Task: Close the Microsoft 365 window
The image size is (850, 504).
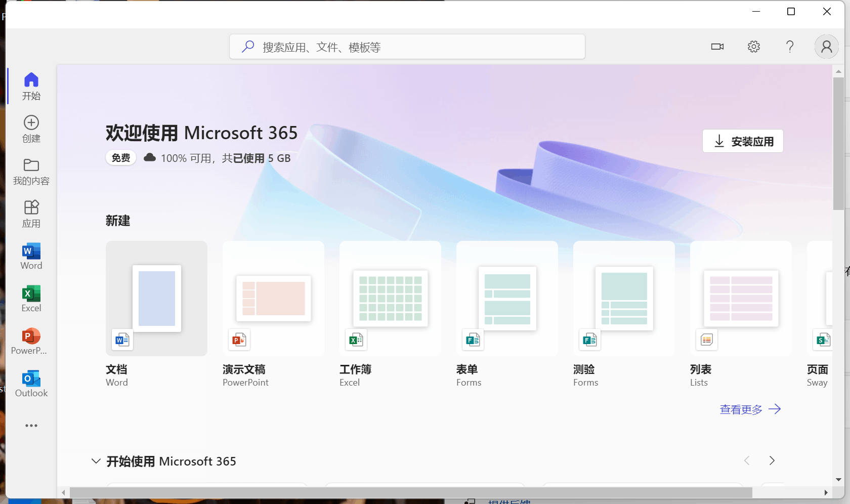Action: 827,11
